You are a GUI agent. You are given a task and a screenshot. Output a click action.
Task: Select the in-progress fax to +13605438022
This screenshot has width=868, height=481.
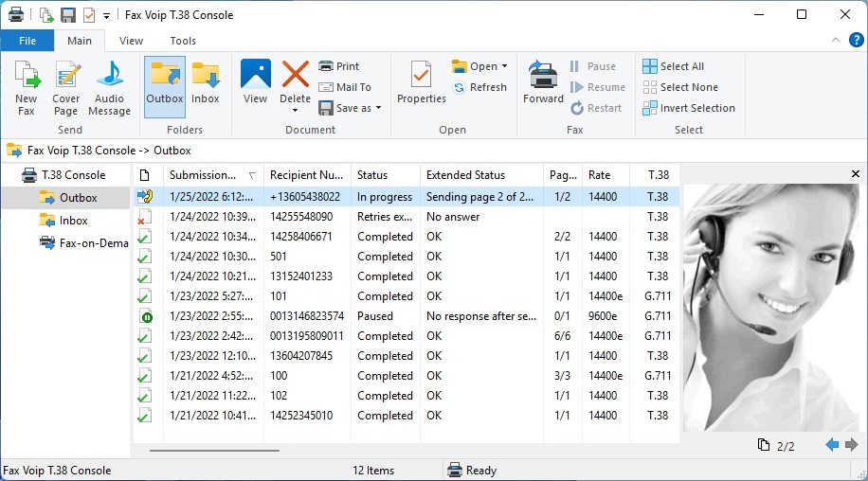tap(407, 197)
